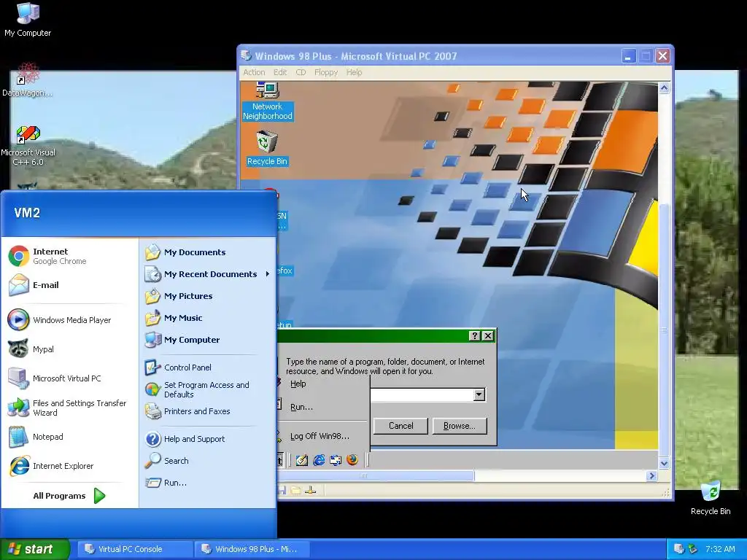Close the Windows 98 Run dialog

coord(488,335)
